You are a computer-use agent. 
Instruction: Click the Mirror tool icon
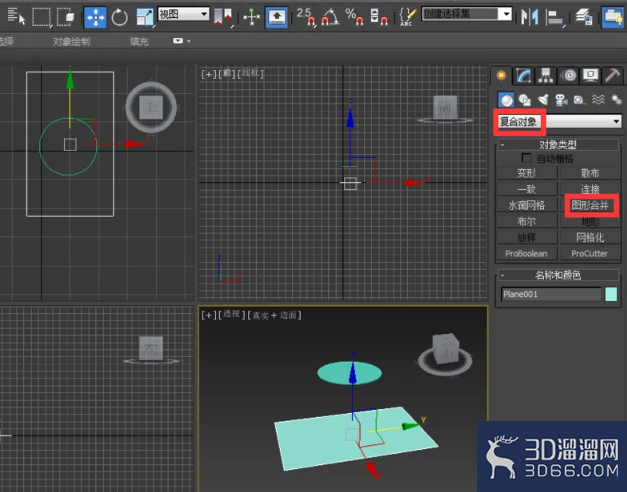pyautogui.click(x=529, y=17)
